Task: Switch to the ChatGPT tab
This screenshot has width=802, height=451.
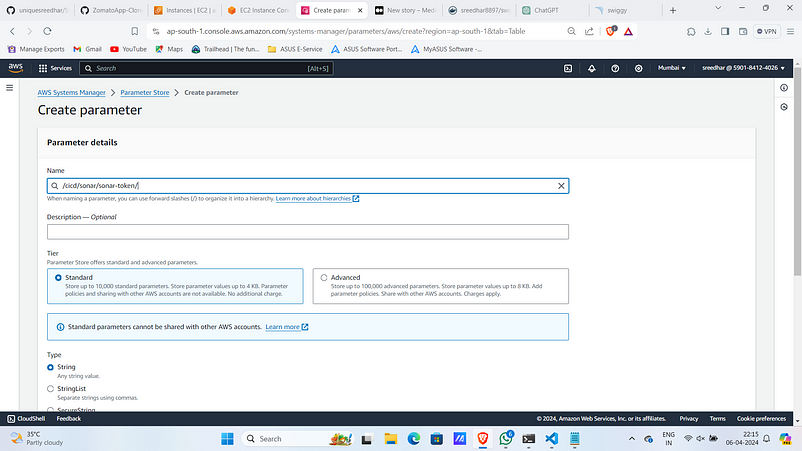Action: 552,10
